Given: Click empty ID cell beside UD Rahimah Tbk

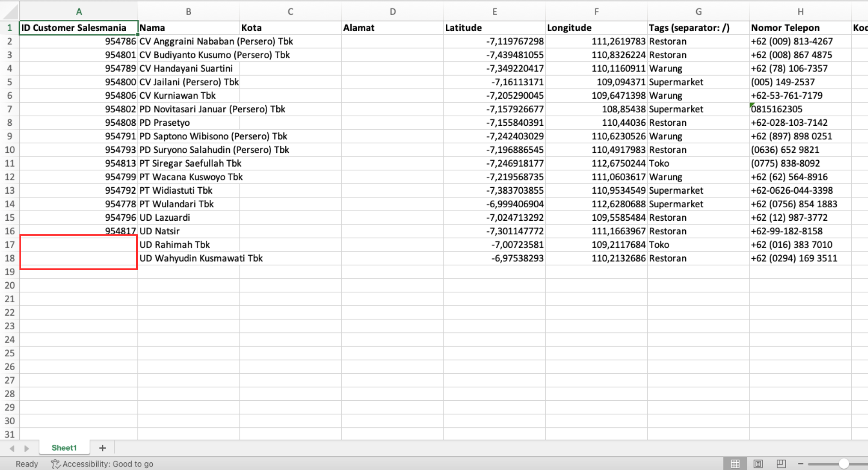Looking at the screenshot, I should [79, 245].
